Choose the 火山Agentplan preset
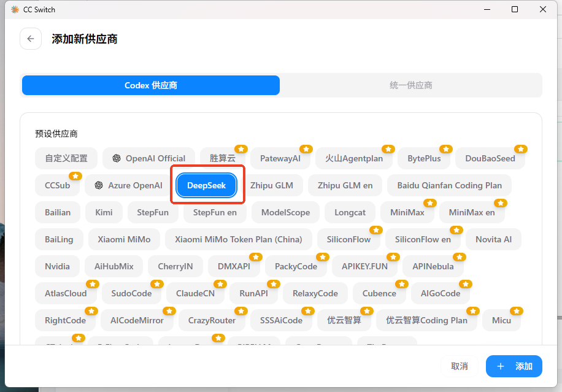This screenshot has width=562, height=392. click(x=354, y=158)
